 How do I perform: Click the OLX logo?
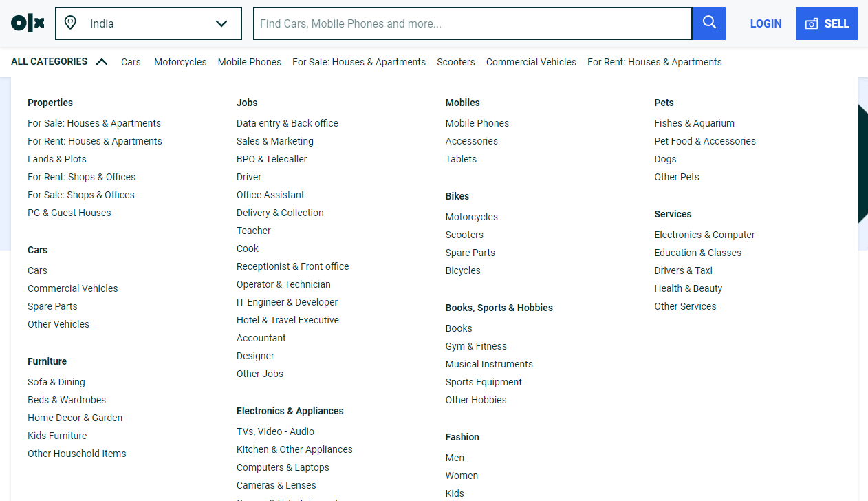(x=27, y=23)
